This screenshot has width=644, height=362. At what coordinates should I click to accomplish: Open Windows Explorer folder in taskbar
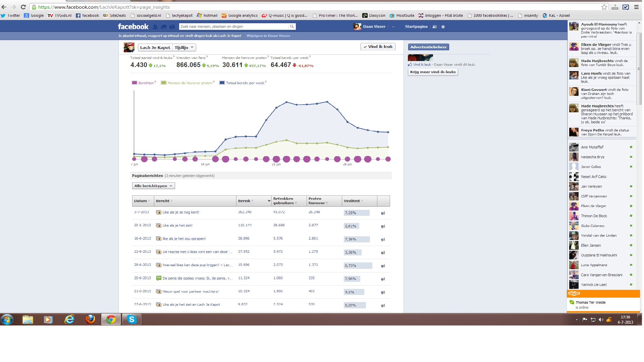pos(28,319)
